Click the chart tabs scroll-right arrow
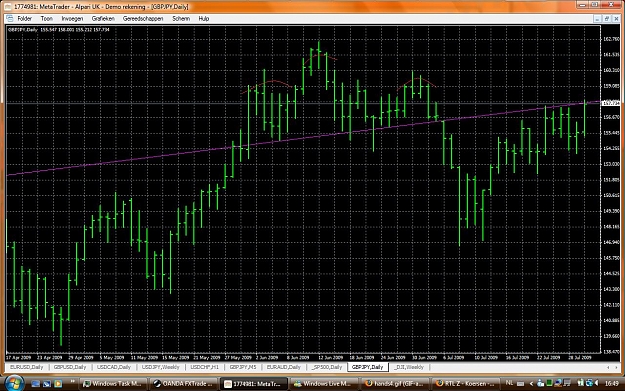 pyautogui.click(x=616, y=367)
